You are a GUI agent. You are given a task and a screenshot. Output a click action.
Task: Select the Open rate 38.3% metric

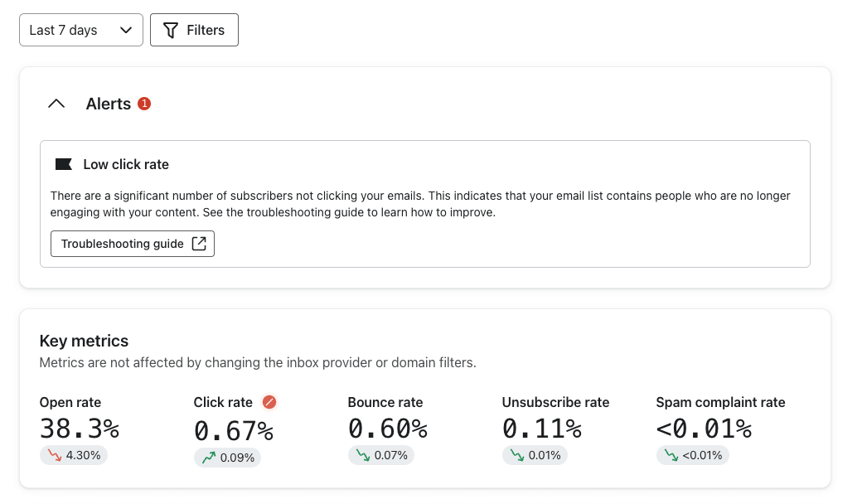click(80, 429)
